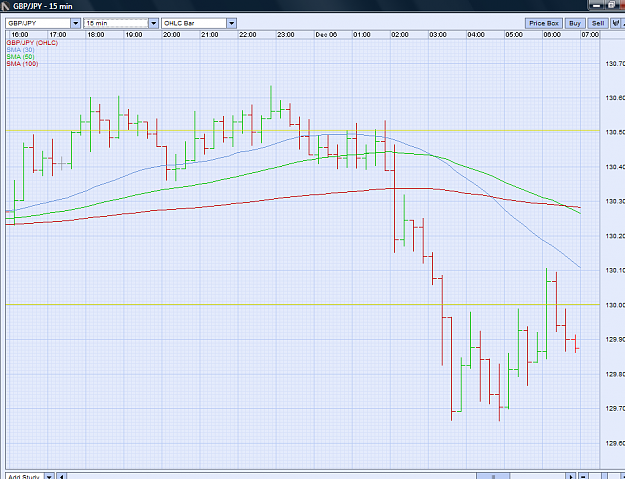Click the chart tool icon next to Sell
Screen dimensions: 625x479
(618, 24)
